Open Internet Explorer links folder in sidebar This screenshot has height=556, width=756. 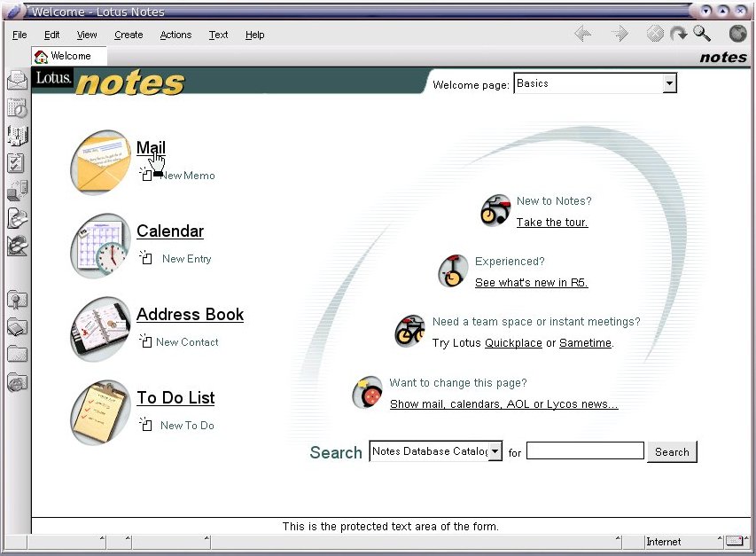[x=18, y=382]
